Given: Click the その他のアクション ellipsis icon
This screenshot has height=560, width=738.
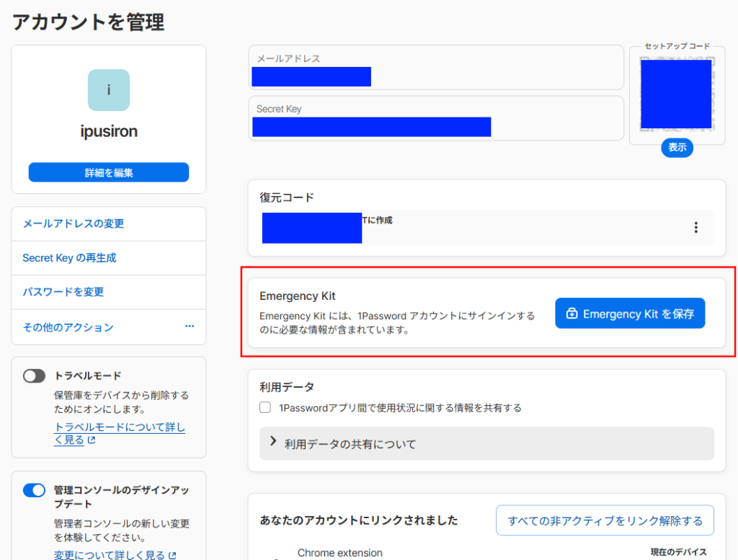Looking at the screenshot, I should pos(190,326).
